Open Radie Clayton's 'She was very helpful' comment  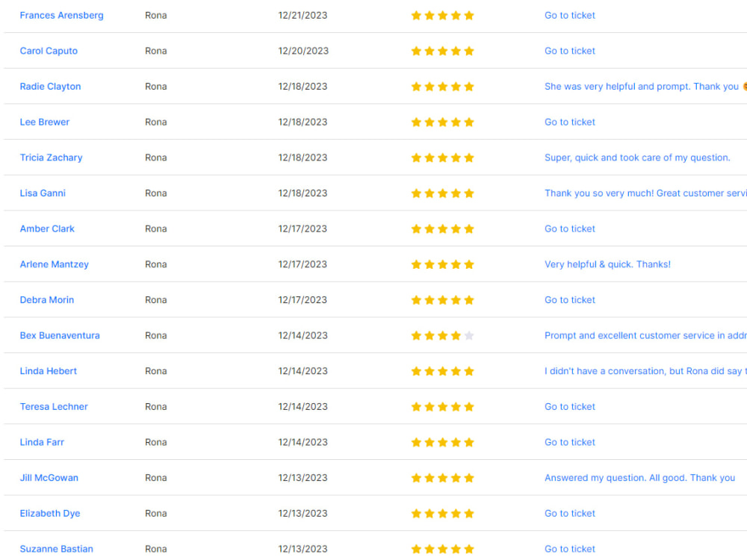click(645, 87)
